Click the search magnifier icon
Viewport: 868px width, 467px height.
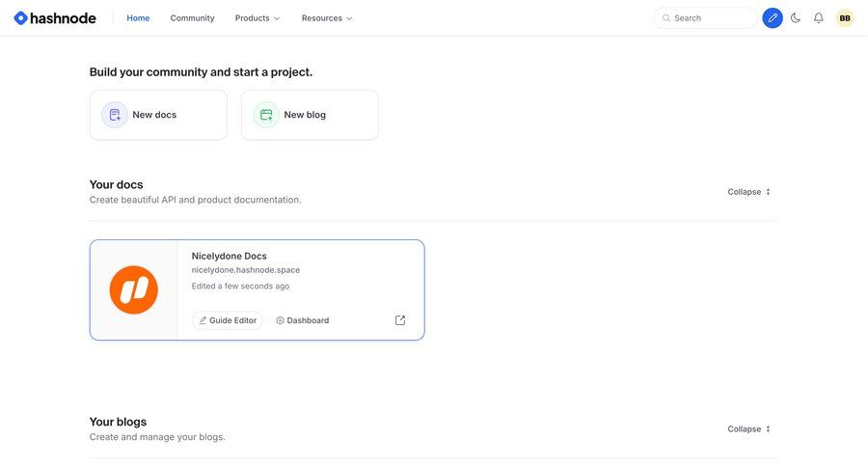point(665,18)
